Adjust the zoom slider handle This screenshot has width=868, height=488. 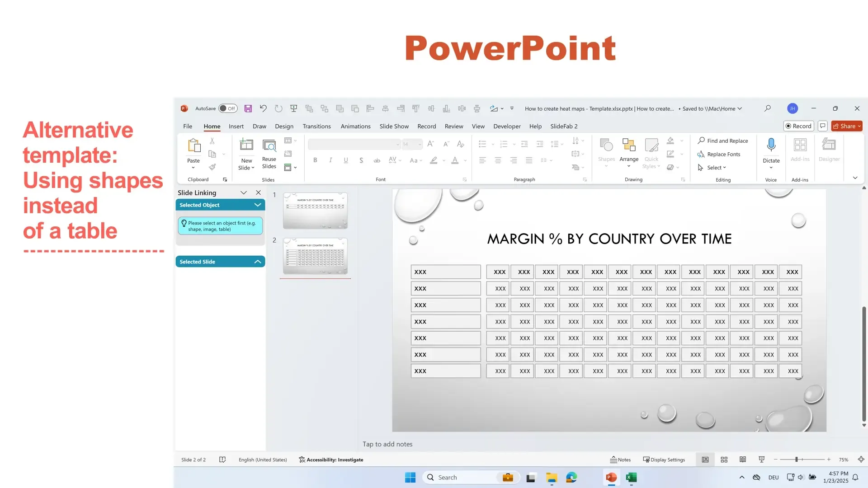797,460
